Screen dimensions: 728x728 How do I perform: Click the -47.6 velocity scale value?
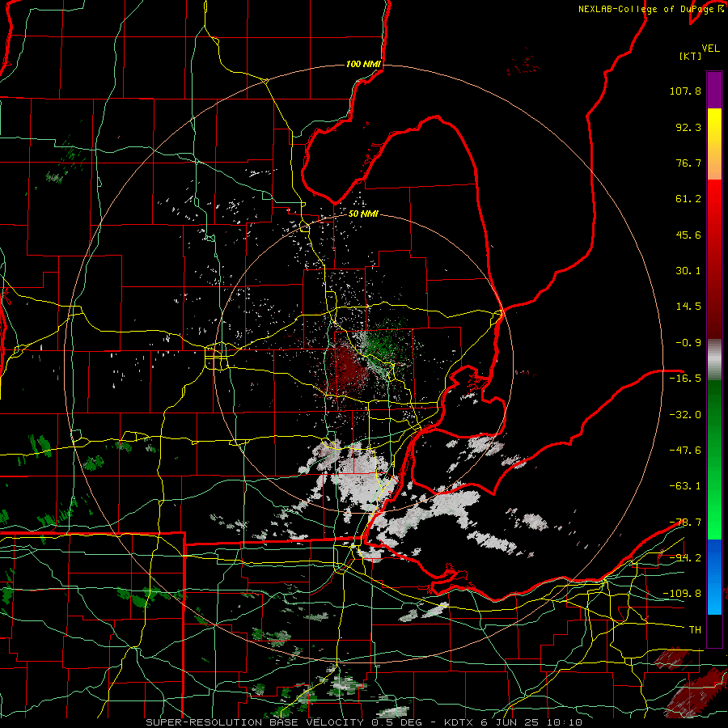pos(685,451)
